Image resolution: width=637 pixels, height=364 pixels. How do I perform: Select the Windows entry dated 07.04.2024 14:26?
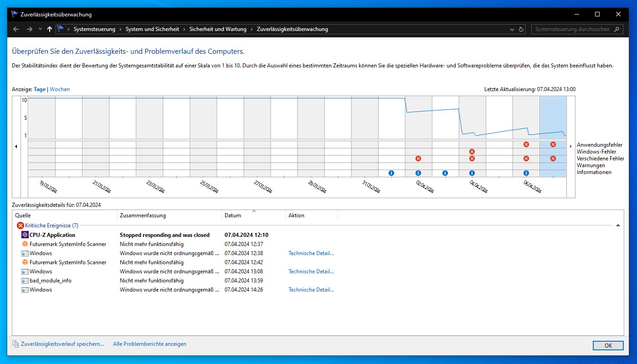tap(41, 290)
